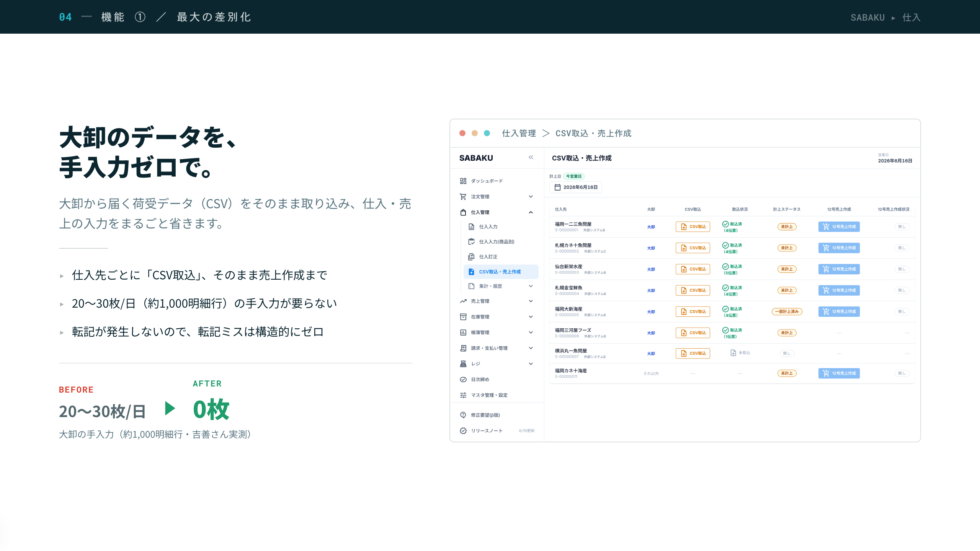The image size is (980, 551).
Task: Click the 売上管理 trend icon
Action: (x=463, y=301)
